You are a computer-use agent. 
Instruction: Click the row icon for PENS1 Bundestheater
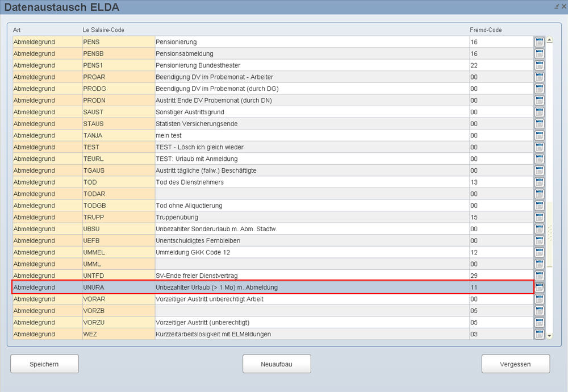point(539,65)
